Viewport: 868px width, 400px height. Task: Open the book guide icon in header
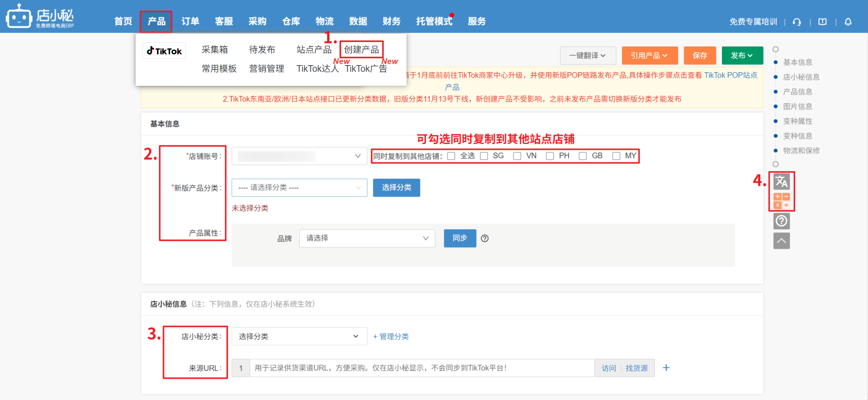click(x=822, y=22)
